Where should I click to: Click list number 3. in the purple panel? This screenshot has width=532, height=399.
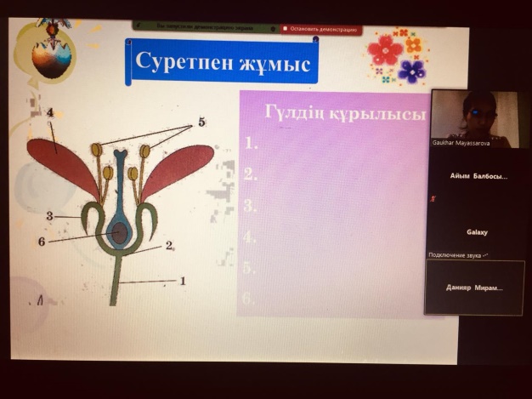[x=250, y=205]
